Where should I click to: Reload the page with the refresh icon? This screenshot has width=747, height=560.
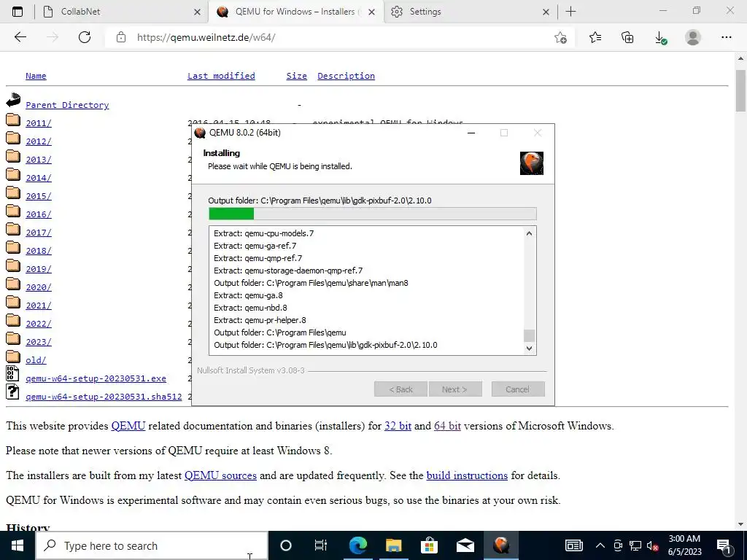point(85,37)
